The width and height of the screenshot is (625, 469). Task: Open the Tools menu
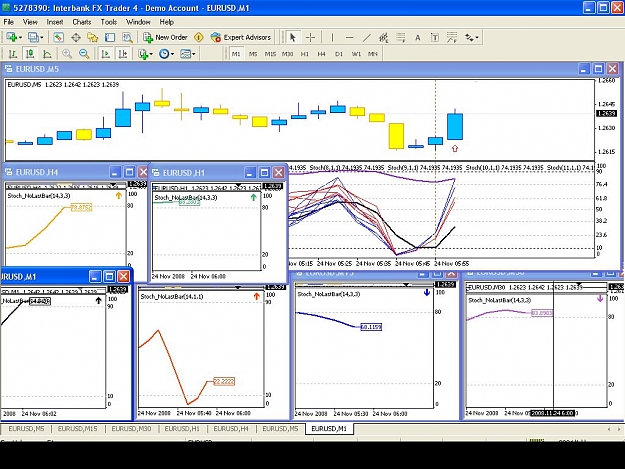pyautogui.click(x=108, y=22)
